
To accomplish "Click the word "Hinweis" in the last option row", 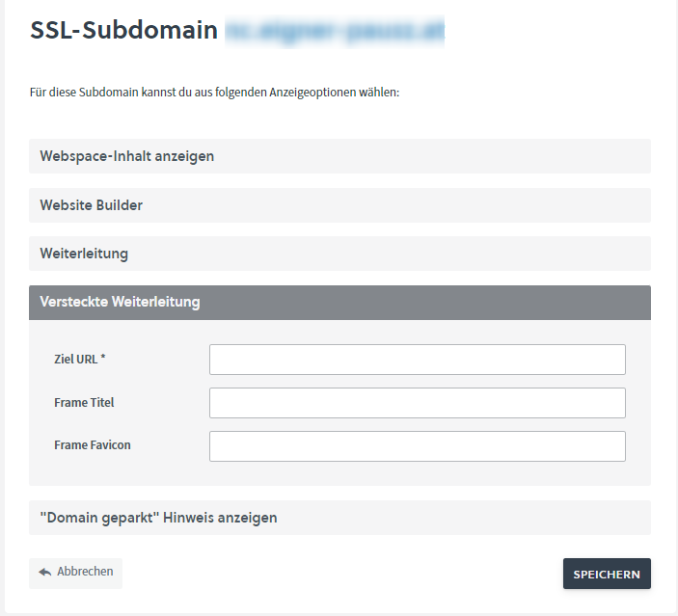I will [192, 518].
